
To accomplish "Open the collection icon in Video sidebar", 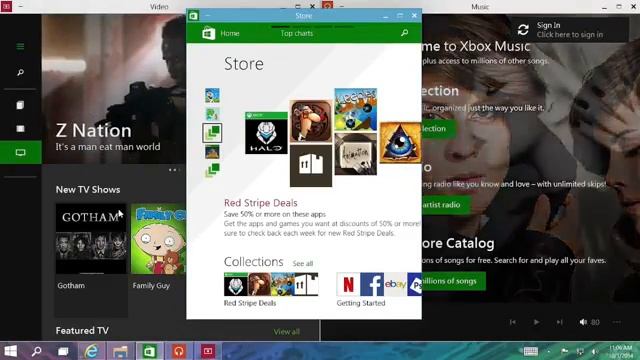I will (x=20, y=105).
